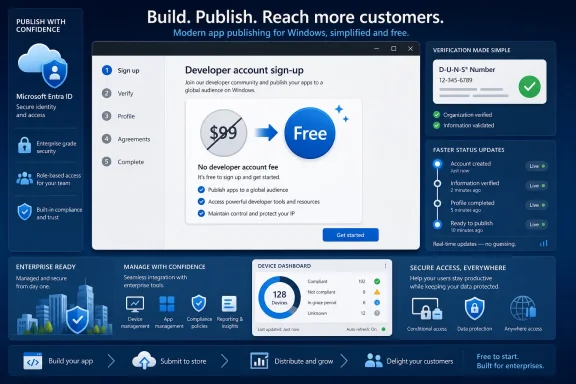Click the Free blue circle badge
Viewport: 576px width, 384px height.
click(310, 133)
